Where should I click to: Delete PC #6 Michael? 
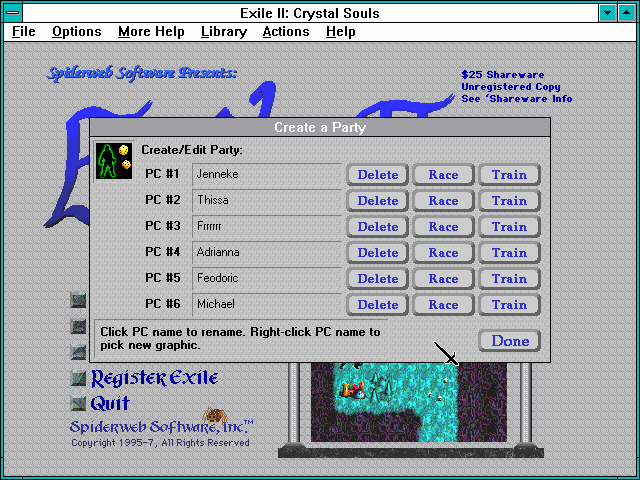coord(378,305)
